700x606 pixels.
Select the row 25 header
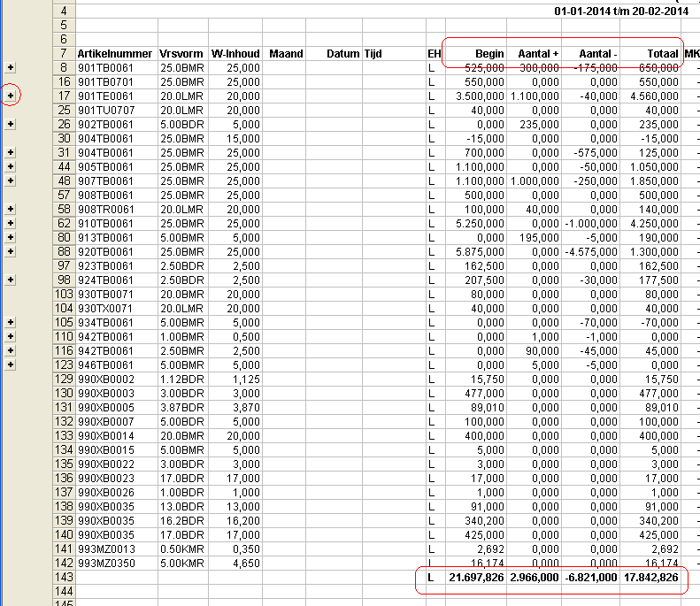point(65,111)
